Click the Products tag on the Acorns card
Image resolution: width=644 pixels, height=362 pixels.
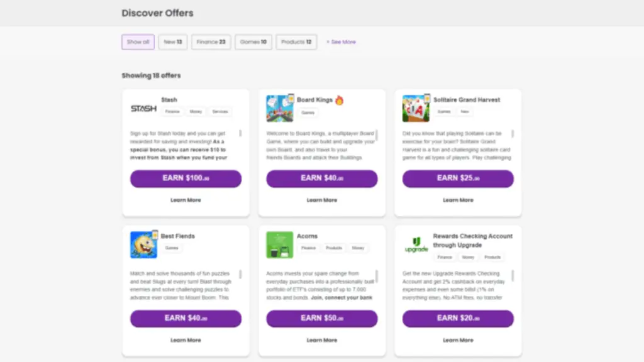coord(334,248)
